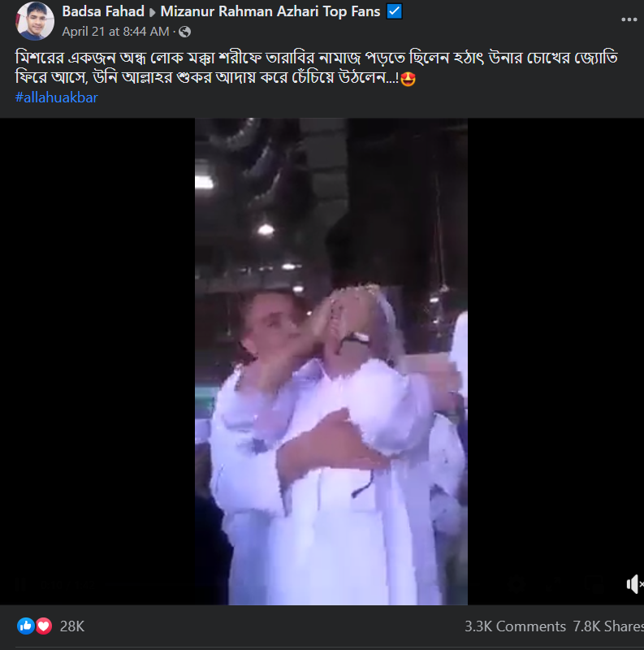This screenshot has height=650, width=644.
Task: Show the 28K reactions list
Action: 71,626
